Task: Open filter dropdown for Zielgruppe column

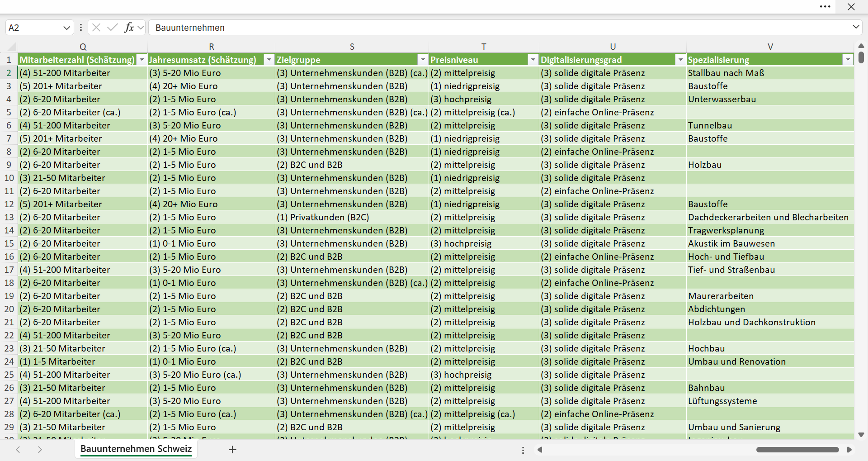Action: (x=423, y=60)
